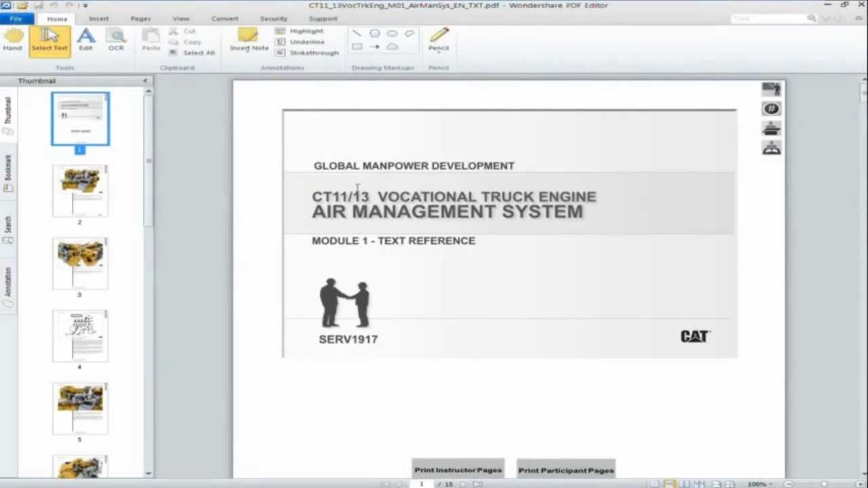Click Cut in the Clipboard group
Screen dimensions: 868x488
(182, 31)
